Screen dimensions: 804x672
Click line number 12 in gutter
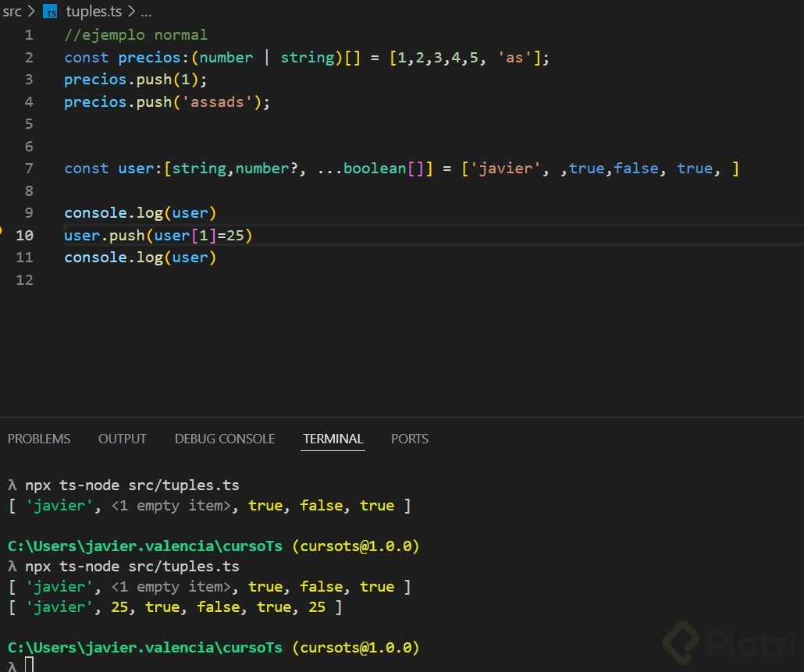click(x=25, y=280)
